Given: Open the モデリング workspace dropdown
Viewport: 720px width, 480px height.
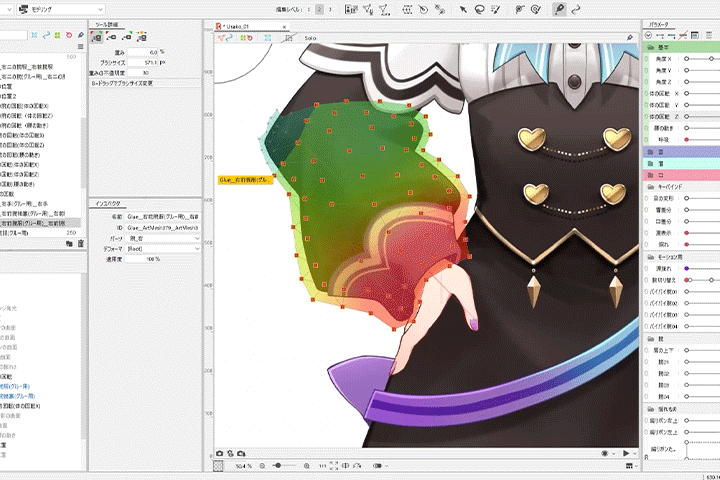Looking at the screenshot, I should point(62,9).
